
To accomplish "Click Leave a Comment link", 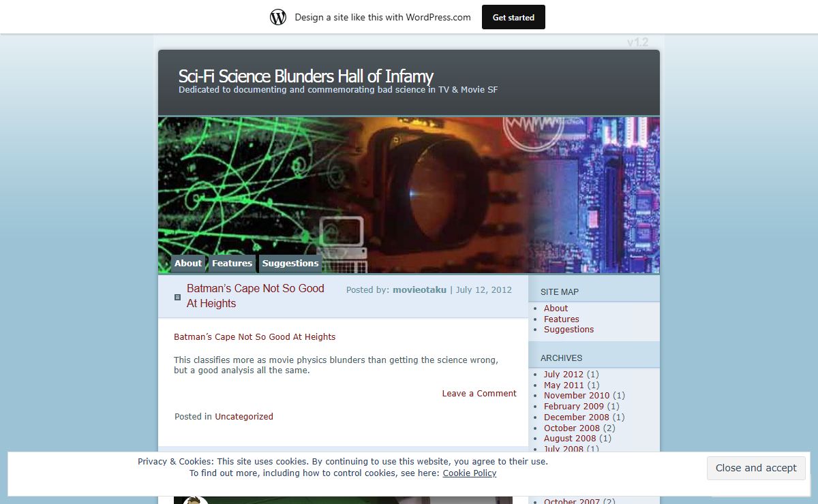I will [479, 393].
